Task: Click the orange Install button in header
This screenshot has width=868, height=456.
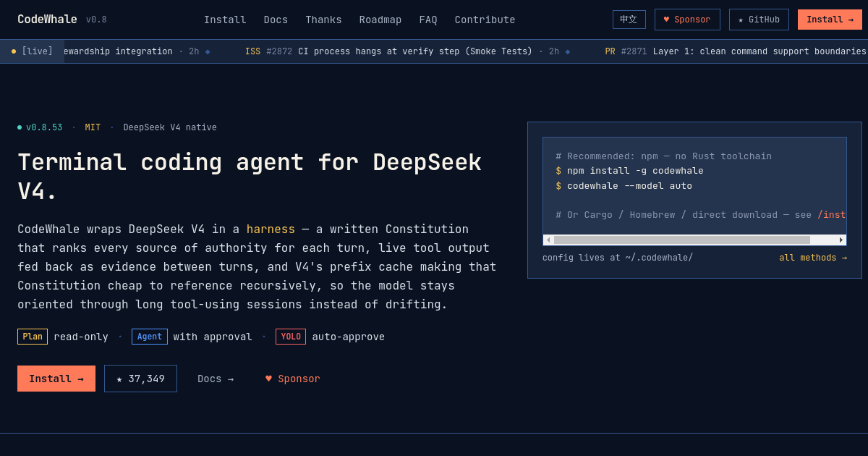Action: click(x=830, y=20)
